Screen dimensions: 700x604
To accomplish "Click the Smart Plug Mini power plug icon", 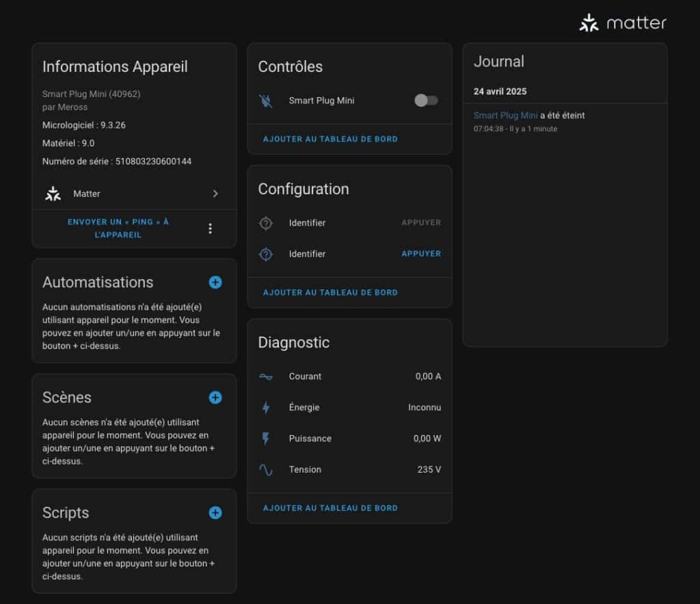I will (x=266, y=101).
